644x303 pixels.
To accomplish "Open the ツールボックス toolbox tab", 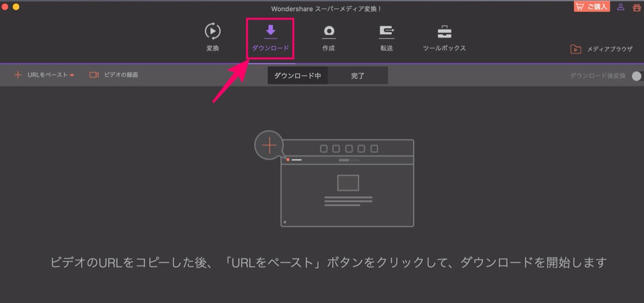I will point(444,38).
